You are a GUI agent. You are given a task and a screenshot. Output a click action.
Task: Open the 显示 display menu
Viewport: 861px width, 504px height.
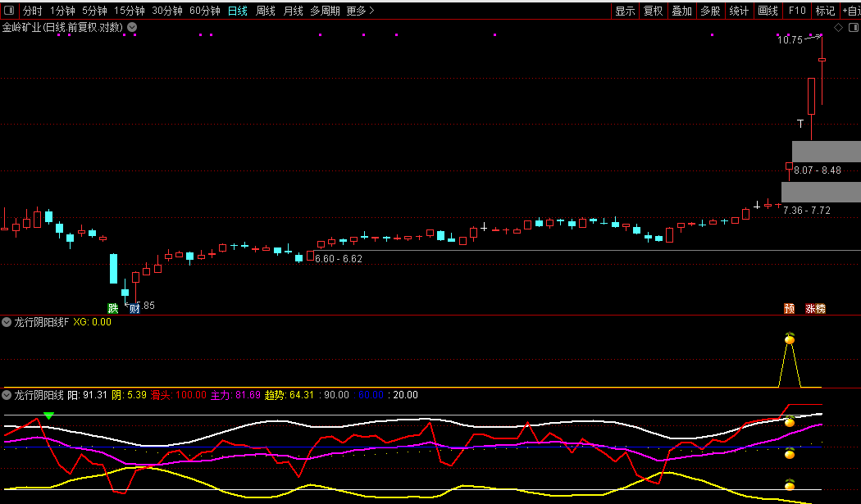click(x=625, y=11)
